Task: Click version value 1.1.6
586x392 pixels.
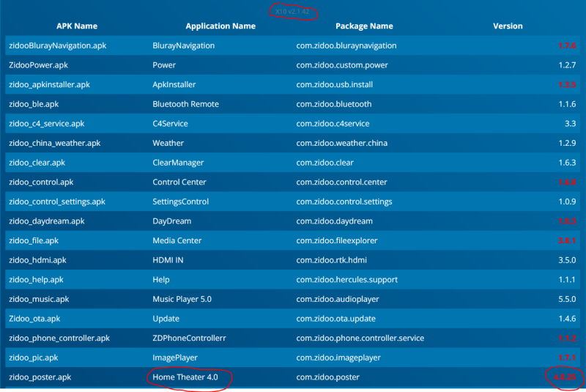Action: [567, 104]
